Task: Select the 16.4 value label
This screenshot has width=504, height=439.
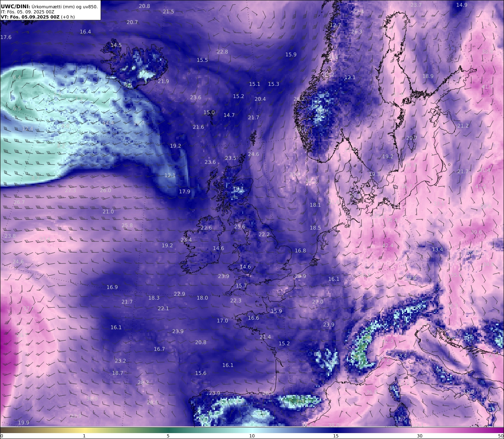Action: click(85, 32)
